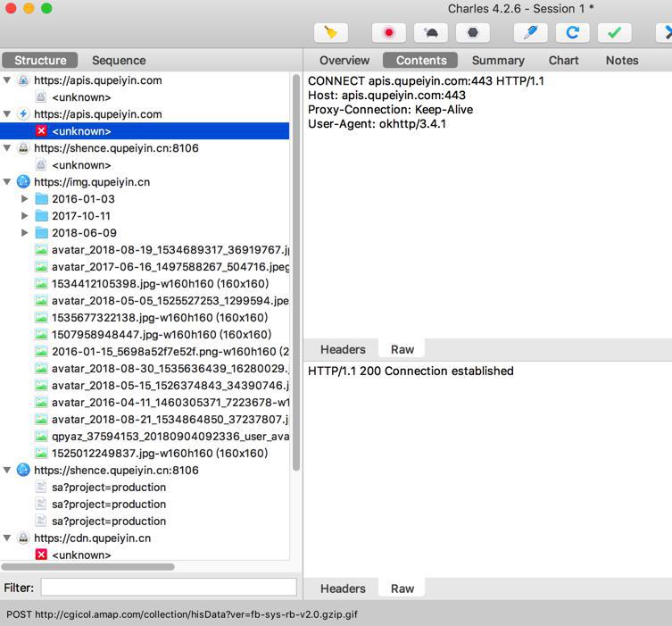The height and width of the screenshot is (626, 672).
Task: Click the tree's vertical scrollbar
Action: [295, 272]
